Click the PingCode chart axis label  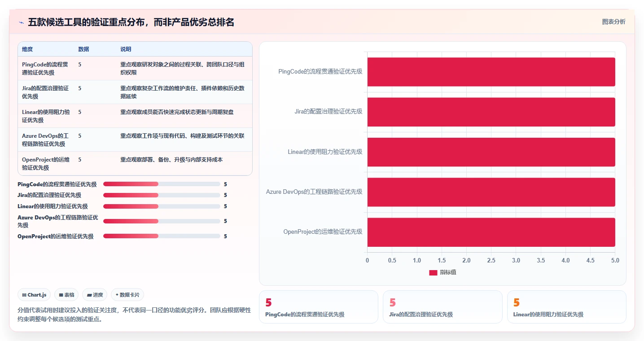(x=320, y=71)
